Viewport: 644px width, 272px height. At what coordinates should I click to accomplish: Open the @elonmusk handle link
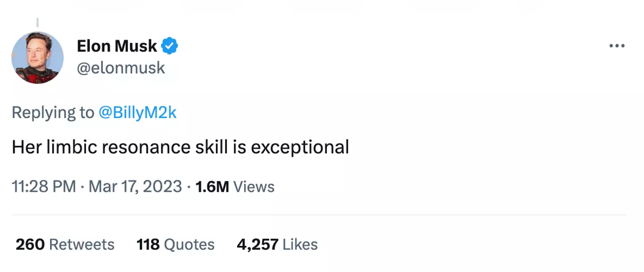121,68
